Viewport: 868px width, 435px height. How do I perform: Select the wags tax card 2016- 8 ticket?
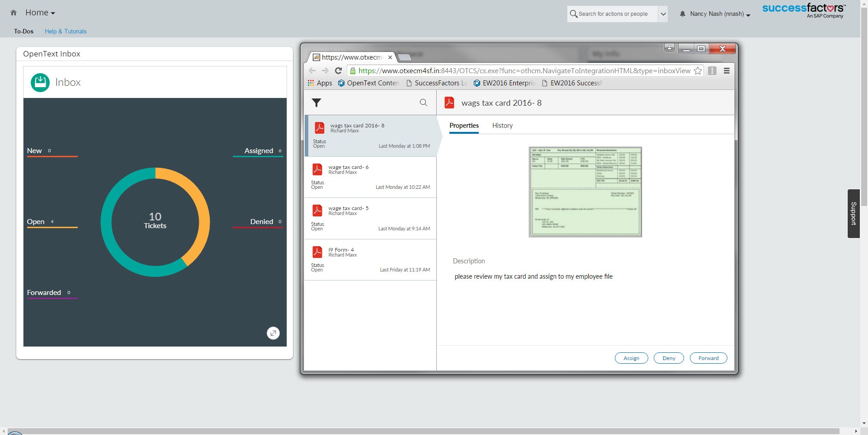[x=370, y=136]
